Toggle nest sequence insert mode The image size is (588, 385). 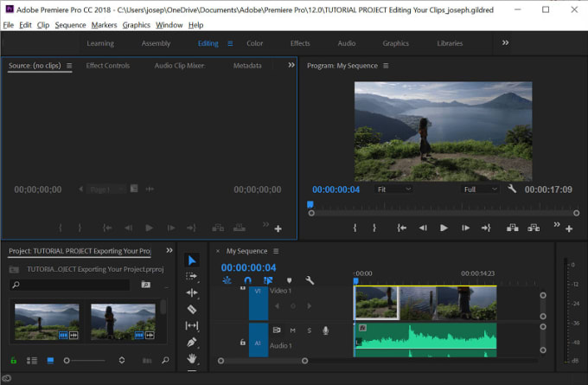(x=227, y=280)
